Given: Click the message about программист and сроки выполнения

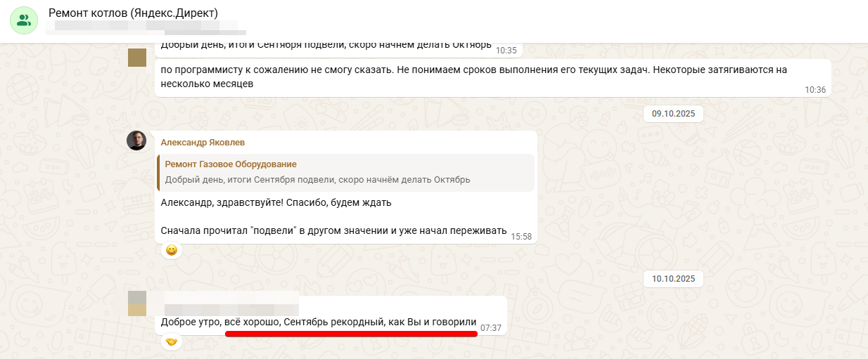Looking at the screenshot, I should [x=493, y=77].
